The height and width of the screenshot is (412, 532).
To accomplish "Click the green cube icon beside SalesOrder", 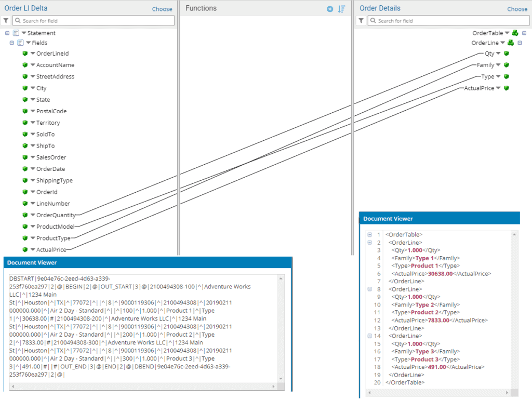I will 25,157.
